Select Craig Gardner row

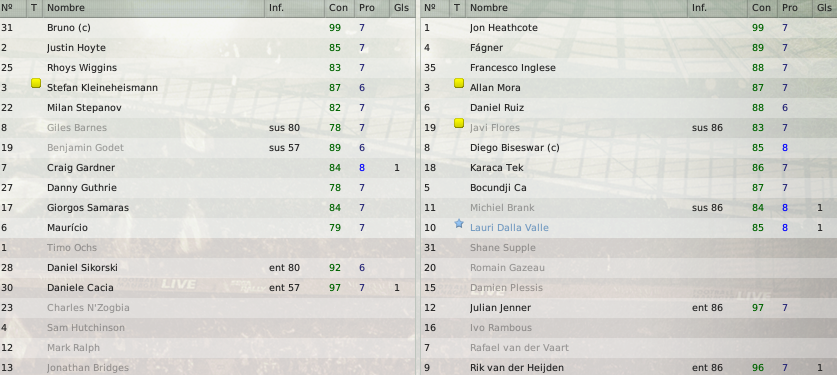[207, 167]
